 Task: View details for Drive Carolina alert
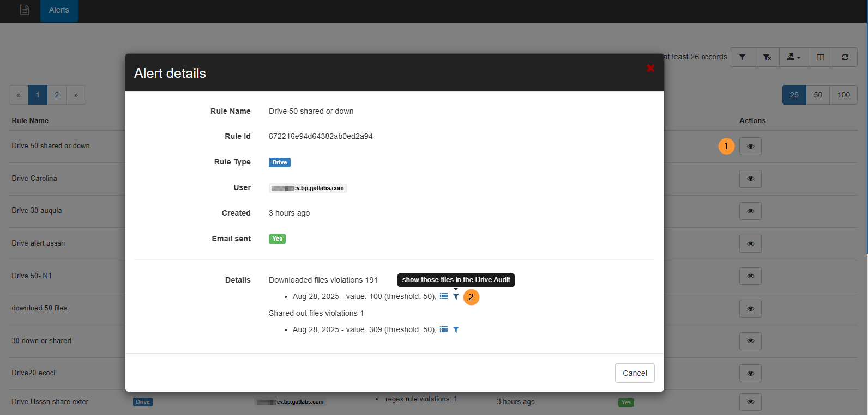(750, 179)
